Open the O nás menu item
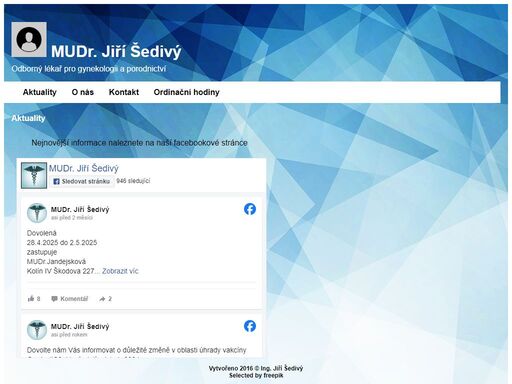Screen dimensions: 512x384 pos(83,92)
